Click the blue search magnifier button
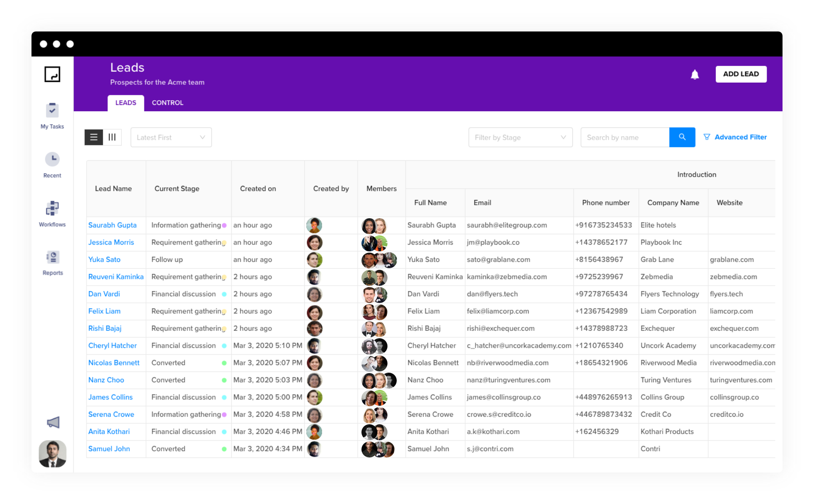The image size is (814, 504). [x=682, y=137]
